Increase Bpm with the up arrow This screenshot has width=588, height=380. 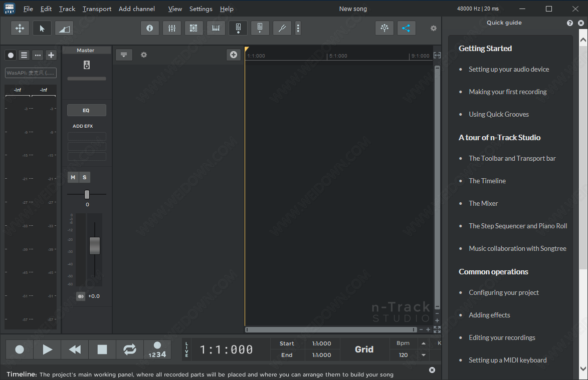tap(424, 343)
